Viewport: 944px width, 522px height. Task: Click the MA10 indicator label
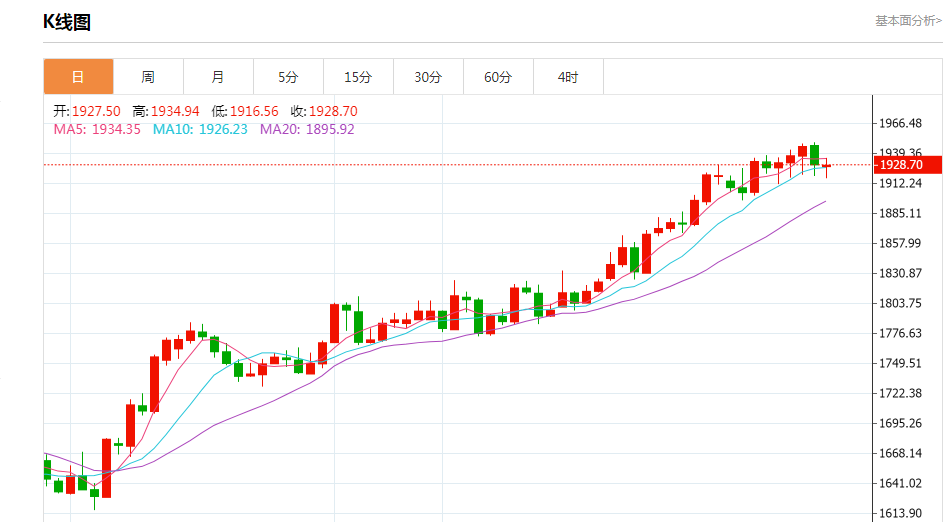point(200,129)
